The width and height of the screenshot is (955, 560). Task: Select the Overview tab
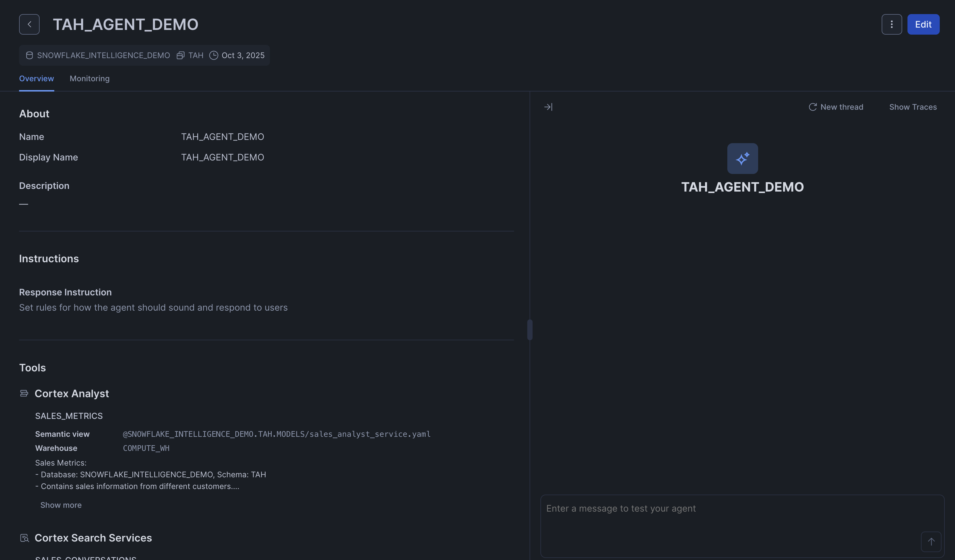36,78
